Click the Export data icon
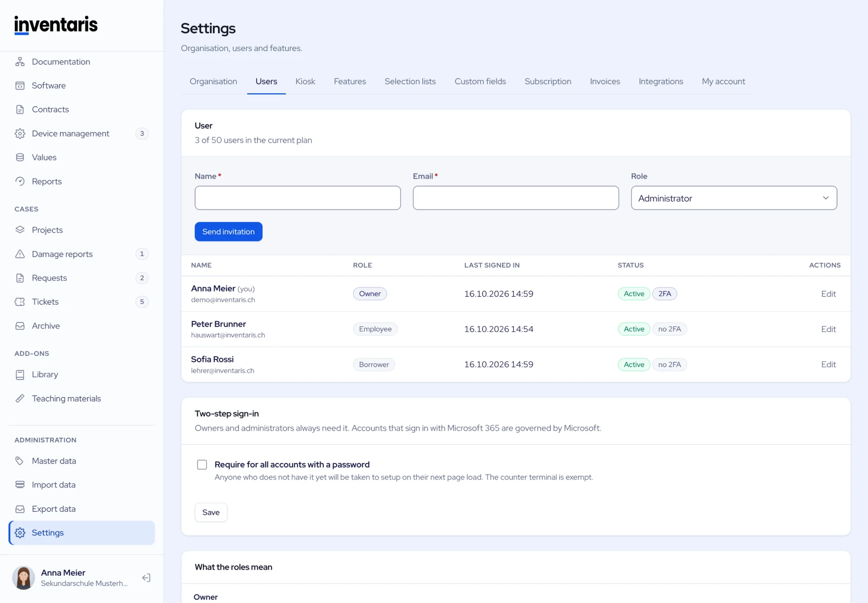 pos(20,509)
